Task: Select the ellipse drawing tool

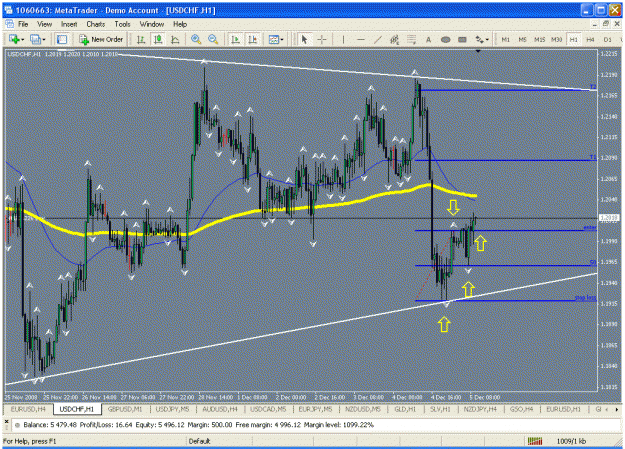Action: 446,39
